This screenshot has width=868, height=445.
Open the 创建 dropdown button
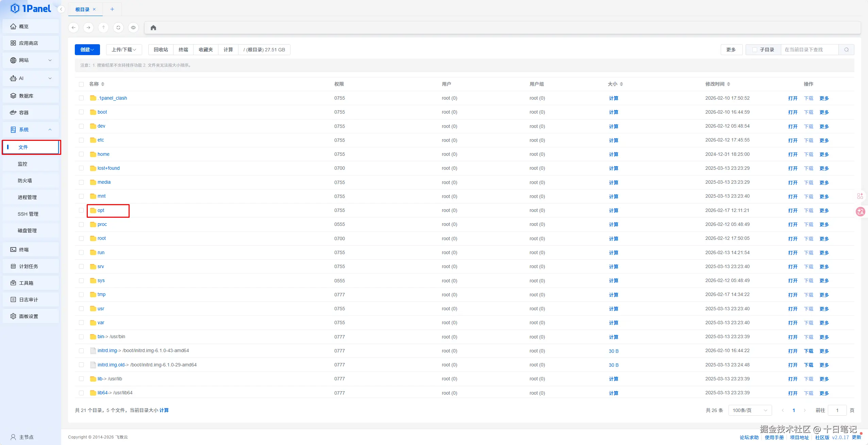(87, 50)
